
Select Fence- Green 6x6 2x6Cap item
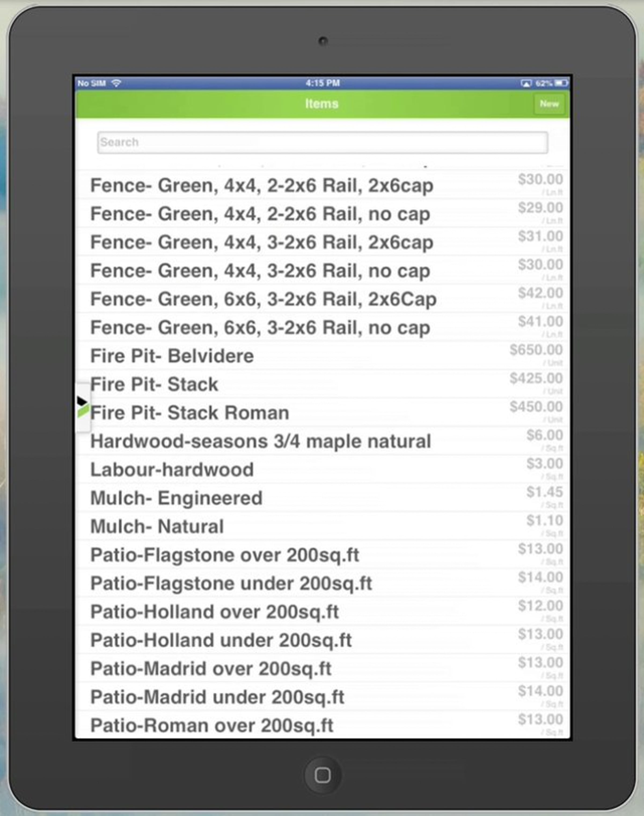pyautogui.click(x=263, y=299)
